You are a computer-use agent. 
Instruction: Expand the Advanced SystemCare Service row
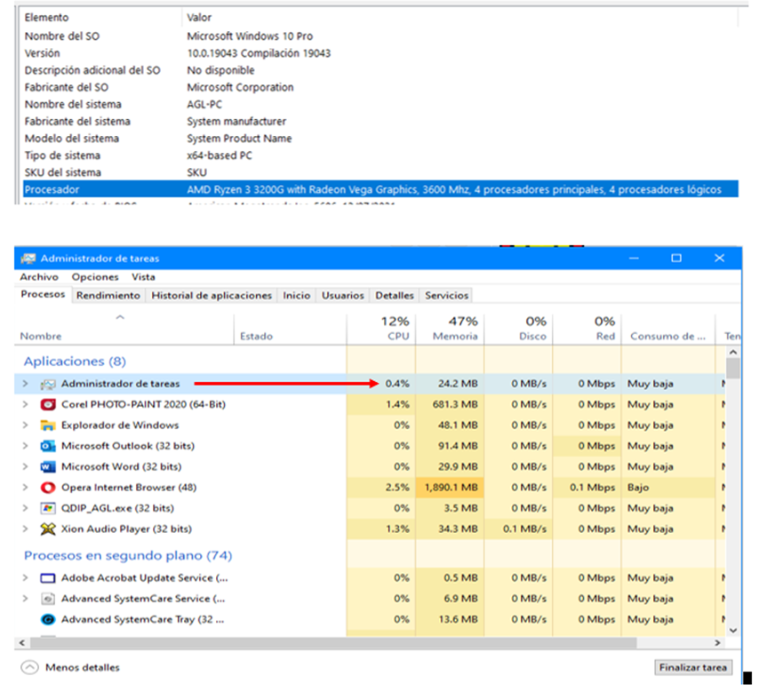click(x=25, y=599)
